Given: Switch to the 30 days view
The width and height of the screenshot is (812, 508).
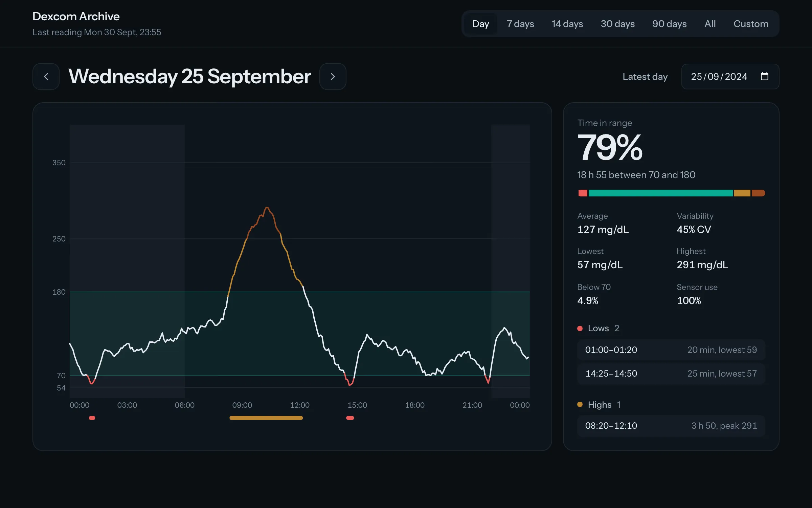Looking at the screenshot, I should point(617,24).
